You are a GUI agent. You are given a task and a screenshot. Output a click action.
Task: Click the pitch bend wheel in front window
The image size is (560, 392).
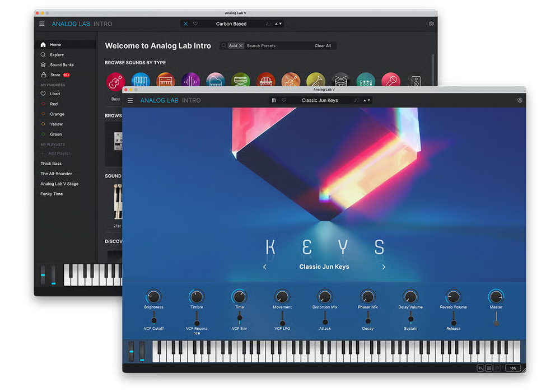click(x=132, y=351)
